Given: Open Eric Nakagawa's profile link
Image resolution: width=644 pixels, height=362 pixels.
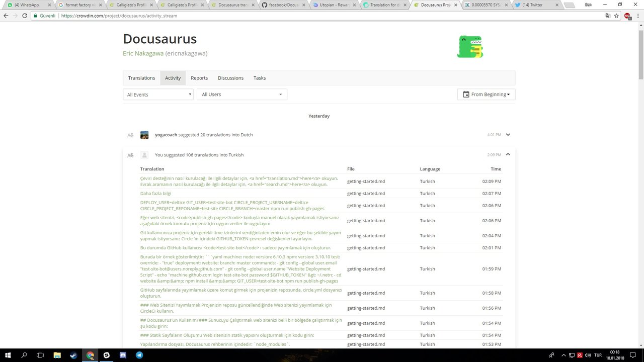Looking at the screenshot, I should point(143,53).
